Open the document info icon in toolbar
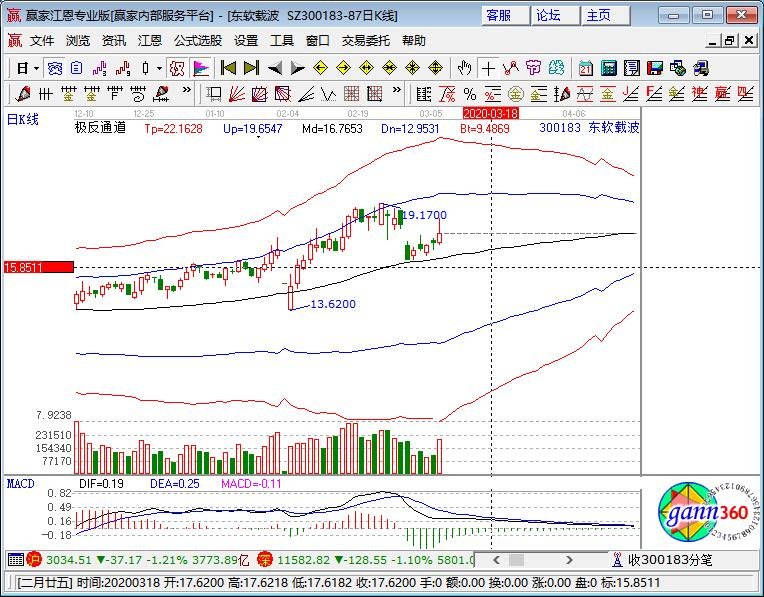The image size is (764, 597). 76,68
